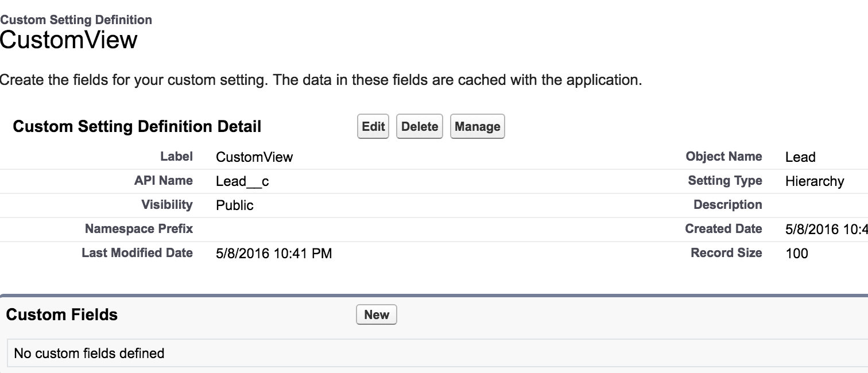Screen dimensions: 868x373
Task: Click the Visibility value Public
Action: (235, 205)
